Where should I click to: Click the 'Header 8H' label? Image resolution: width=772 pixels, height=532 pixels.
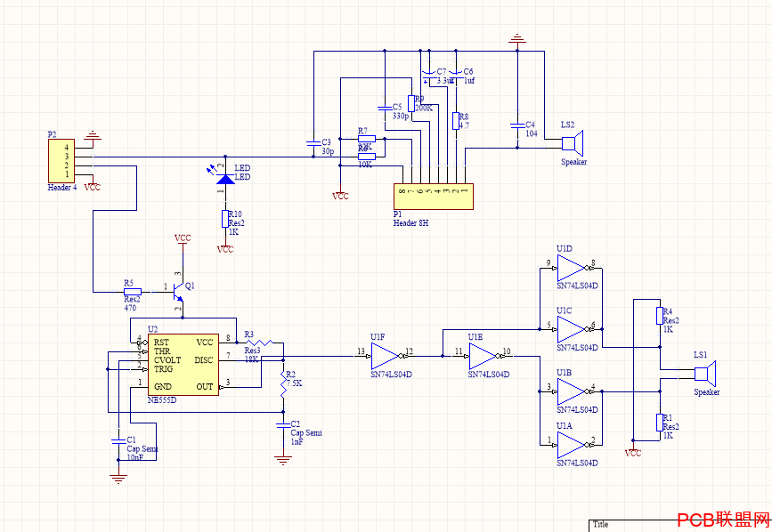tap(410, 223)
